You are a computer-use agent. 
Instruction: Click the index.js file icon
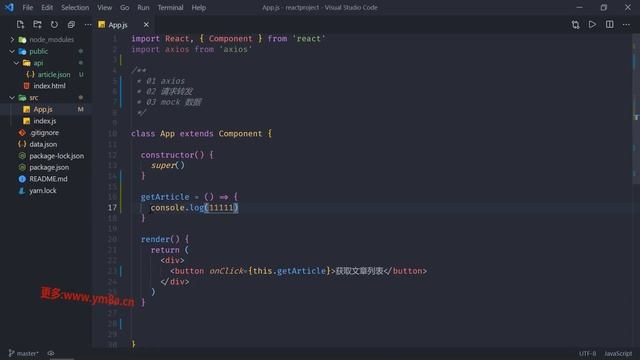(x=27, y=121)
